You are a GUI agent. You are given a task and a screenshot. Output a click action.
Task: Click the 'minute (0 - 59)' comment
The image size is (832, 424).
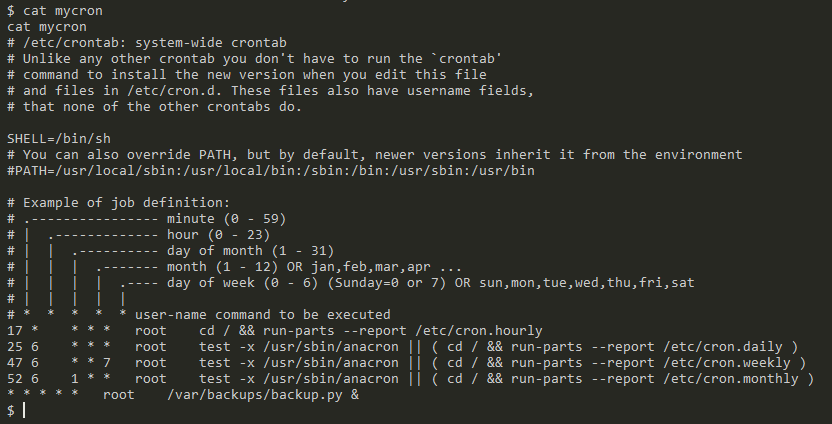227,219
